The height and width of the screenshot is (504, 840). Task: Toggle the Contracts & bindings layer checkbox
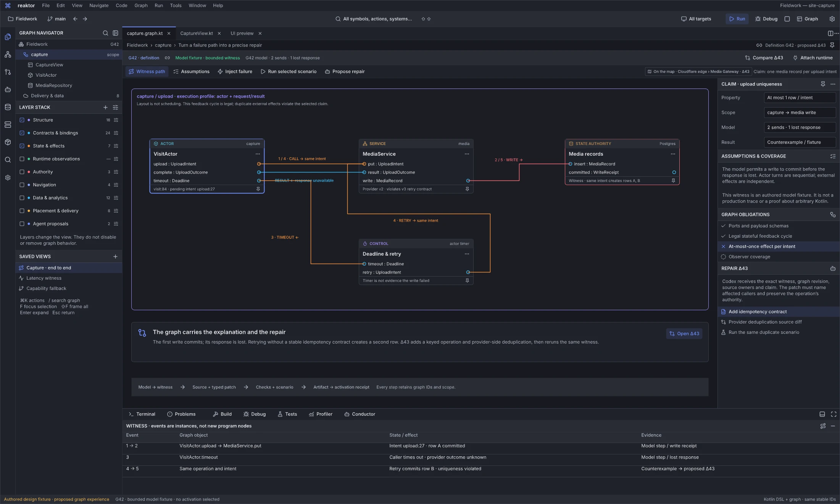[x=22, y=133]
